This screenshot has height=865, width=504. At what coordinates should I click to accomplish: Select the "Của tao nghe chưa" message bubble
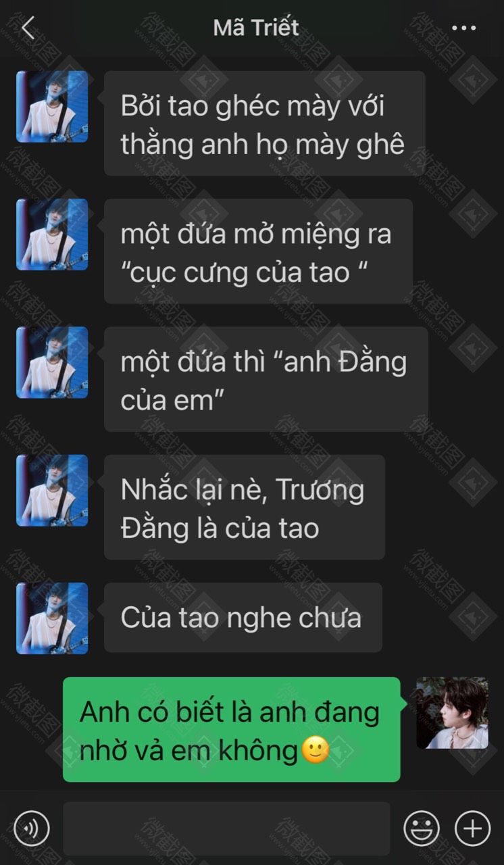coord(243,618)
